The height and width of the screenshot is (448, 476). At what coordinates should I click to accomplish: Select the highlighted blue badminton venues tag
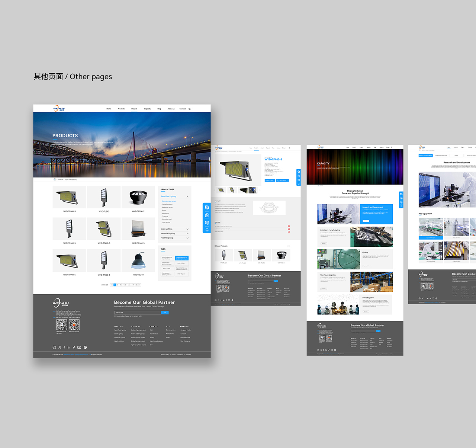[x=182, y=258]
